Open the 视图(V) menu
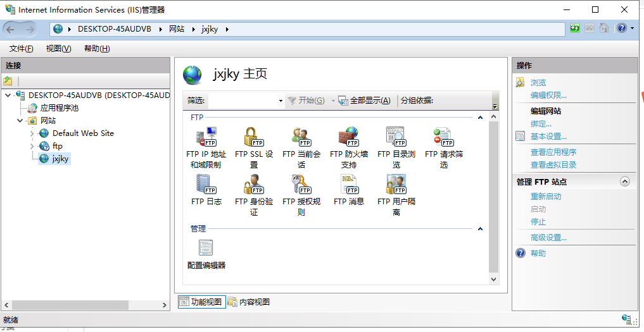The image size is (644, 332). click(58, 49)
